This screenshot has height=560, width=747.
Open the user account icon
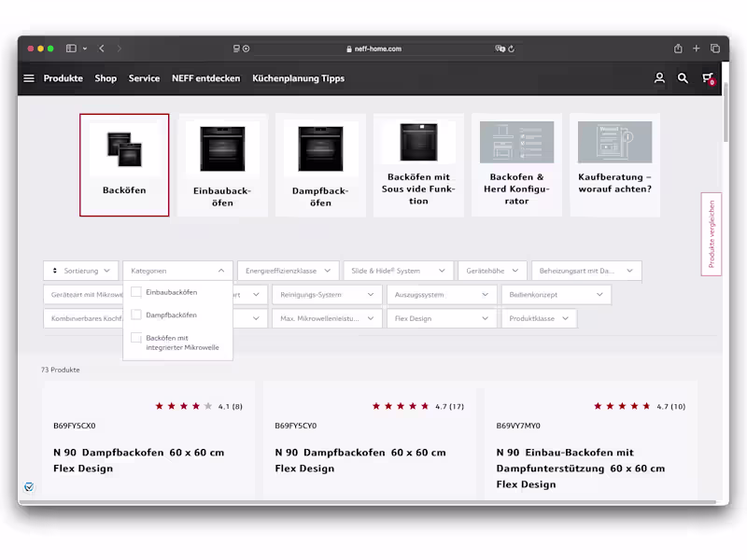(659, 78)
